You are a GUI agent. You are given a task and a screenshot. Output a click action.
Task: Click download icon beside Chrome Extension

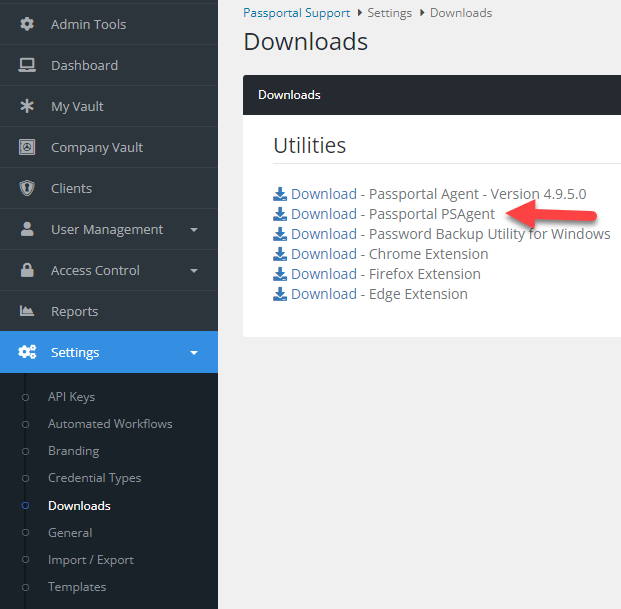[280, 254]
